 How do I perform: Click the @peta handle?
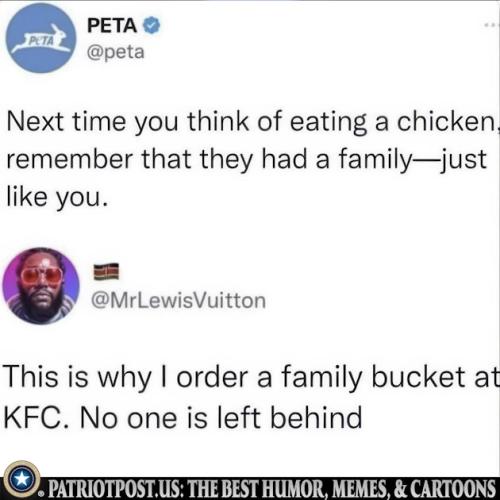pos(116,52)
